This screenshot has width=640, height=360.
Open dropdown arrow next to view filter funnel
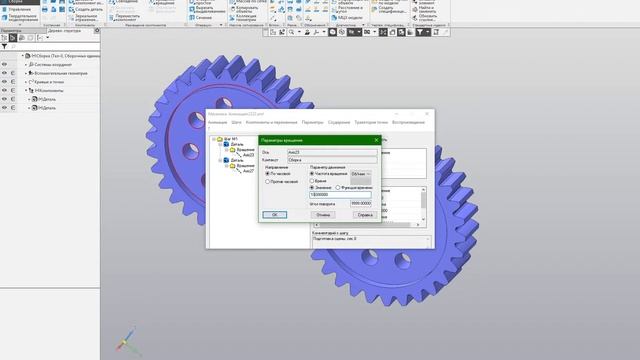tap(427, 32)
